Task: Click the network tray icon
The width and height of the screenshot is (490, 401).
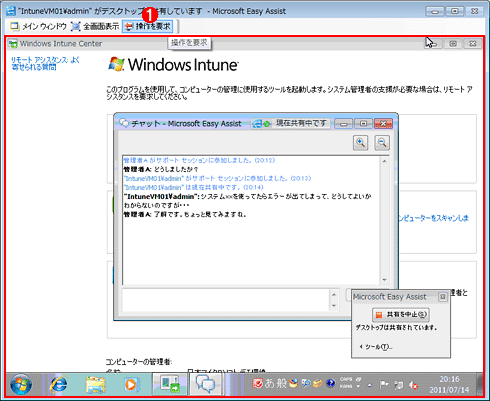Action: (398, 386)
